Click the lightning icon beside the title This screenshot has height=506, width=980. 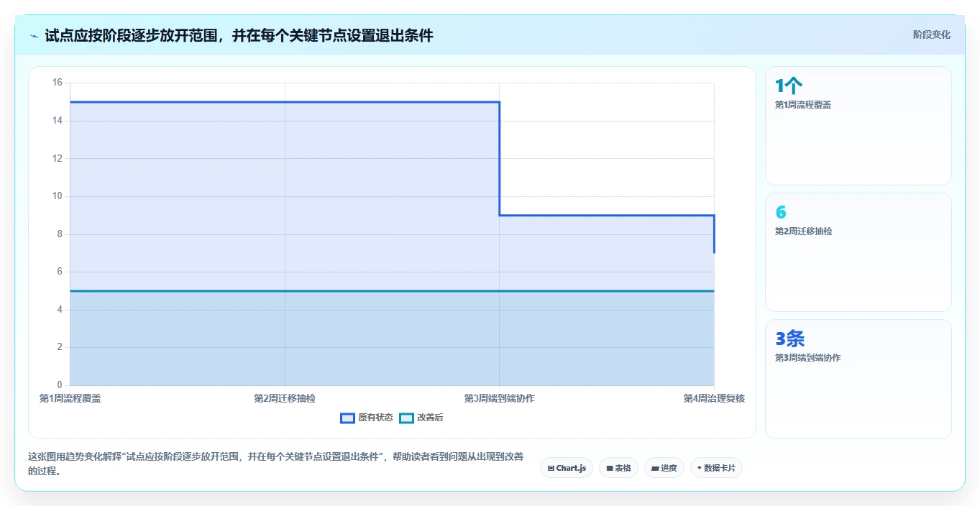point(34,35)
